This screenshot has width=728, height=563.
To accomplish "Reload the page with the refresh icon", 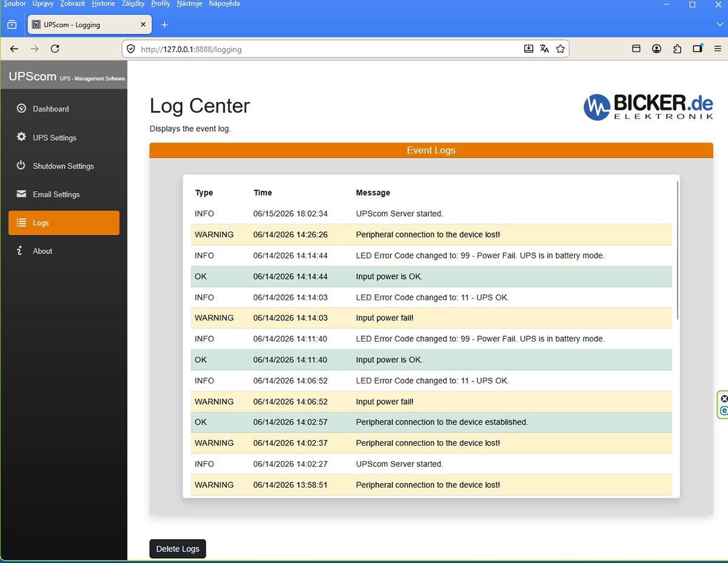I will click(55, 49).
